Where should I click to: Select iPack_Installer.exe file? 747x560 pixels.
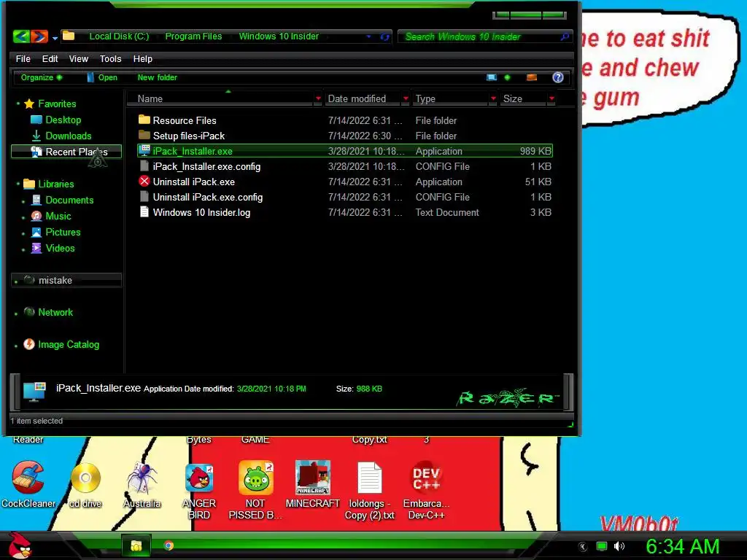[345, 151]
